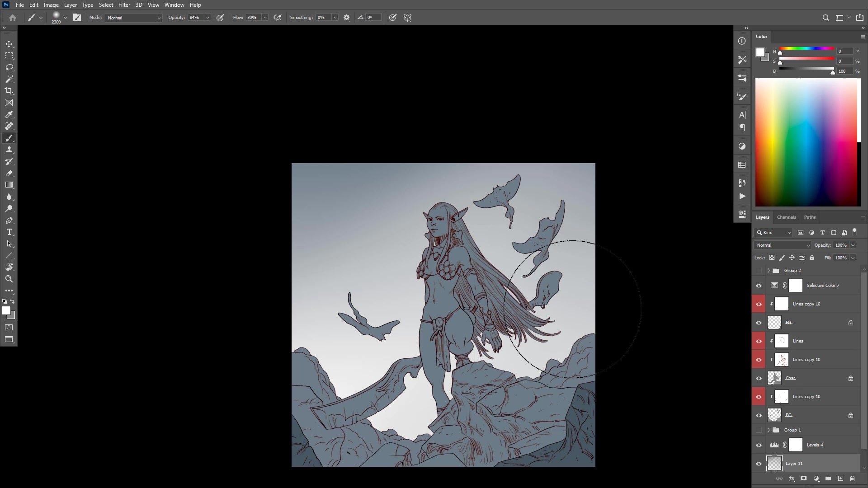This screenshot has width=868, height=488.
Task: Hide the Selective Color 7 layer
Action: (759, 286)
